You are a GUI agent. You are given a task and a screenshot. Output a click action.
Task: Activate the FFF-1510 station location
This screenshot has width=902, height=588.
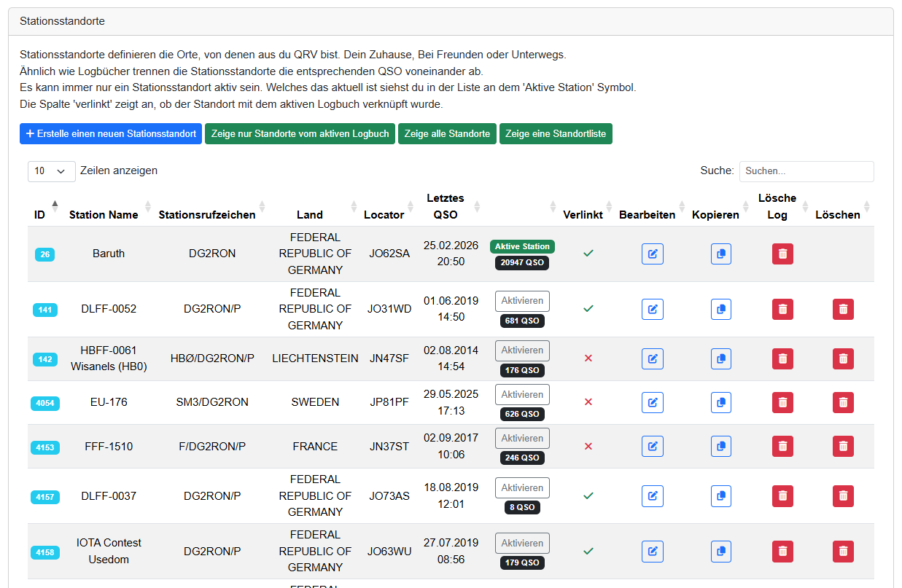point(522,438)
